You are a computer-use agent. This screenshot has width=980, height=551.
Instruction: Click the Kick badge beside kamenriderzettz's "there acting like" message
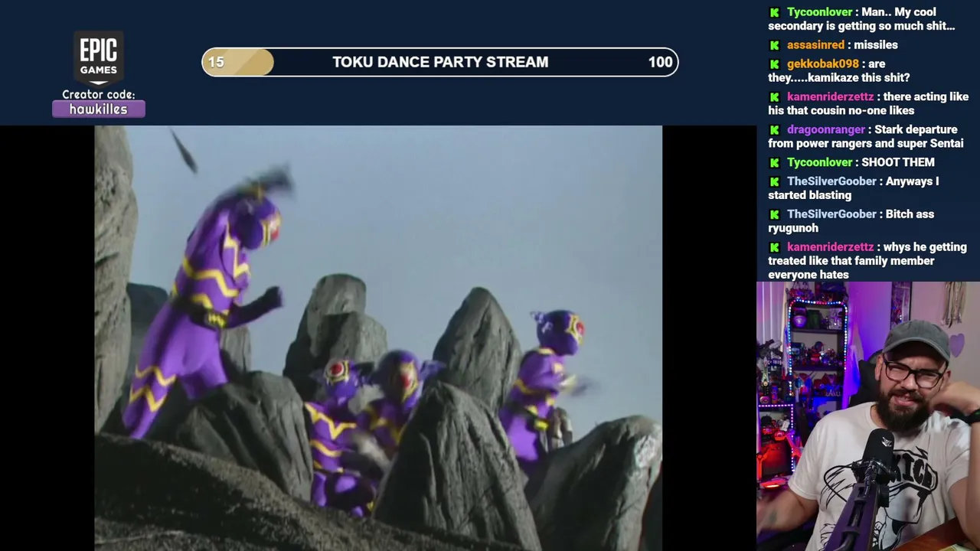point(775,97)
